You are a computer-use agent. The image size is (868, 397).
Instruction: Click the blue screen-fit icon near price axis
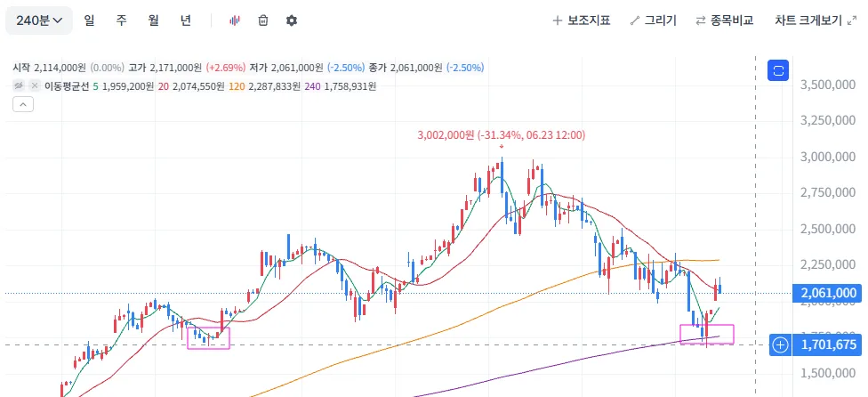pyautogui.click(x=778, y=70)
